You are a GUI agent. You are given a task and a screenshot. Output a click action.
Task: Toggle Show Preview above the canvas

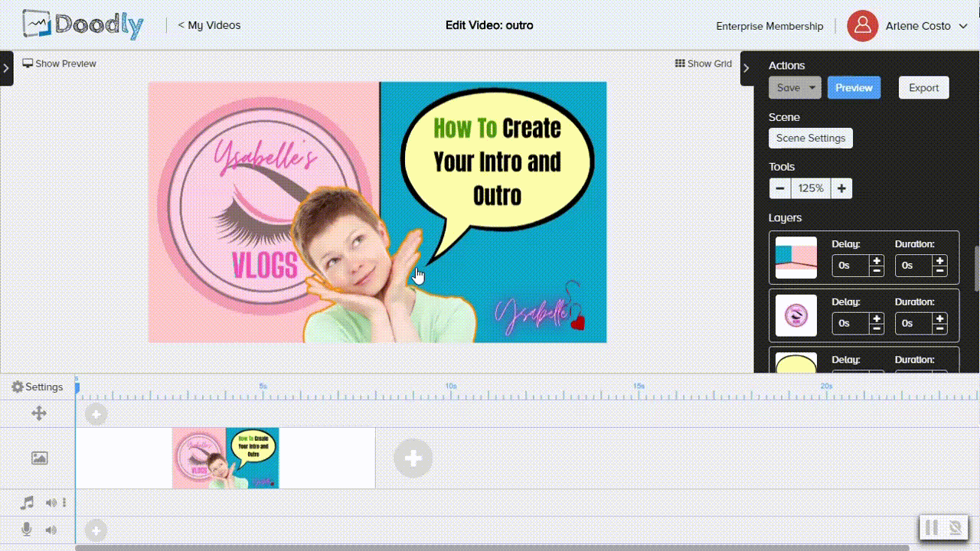tap(59, 64)
